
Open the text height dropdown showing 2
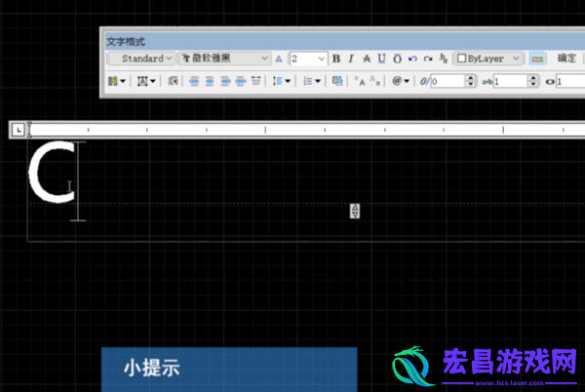tap(308, 59)
